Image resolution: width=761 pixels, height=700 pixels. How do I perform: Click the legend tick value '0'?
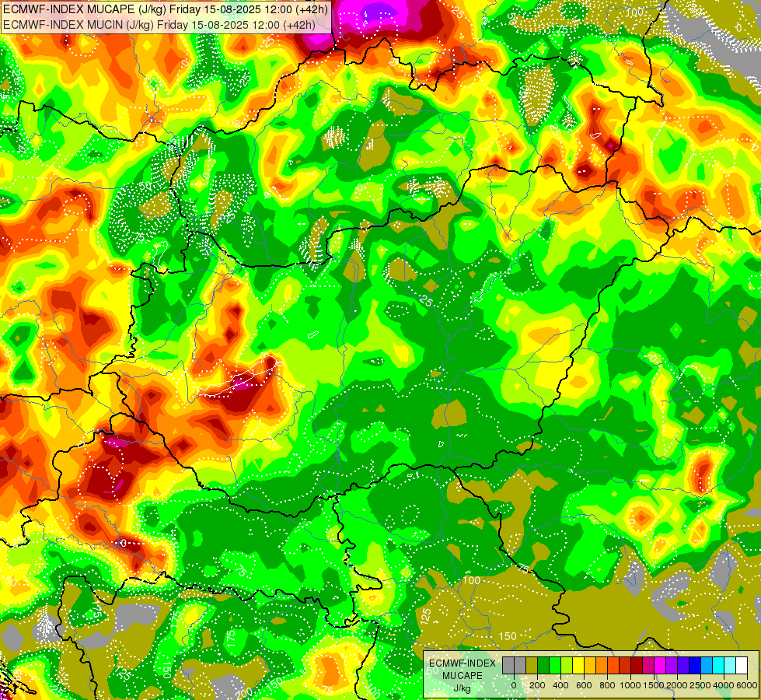coord(514,685)
